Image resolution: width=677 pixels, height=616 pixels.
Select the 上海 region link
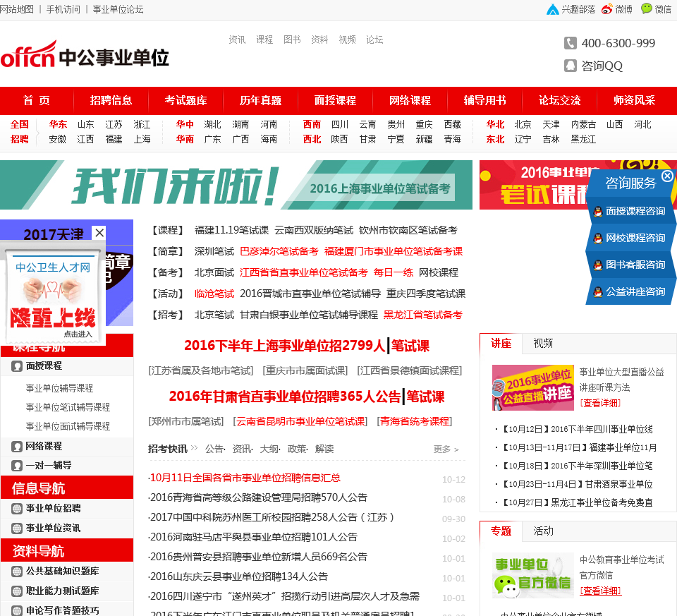(142, 139)
